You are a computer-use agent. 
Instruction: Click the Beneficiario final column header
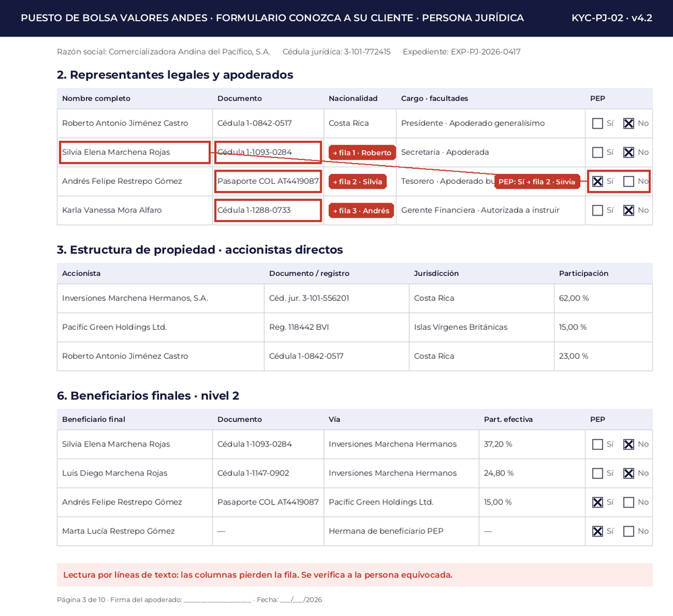[94, 419]
